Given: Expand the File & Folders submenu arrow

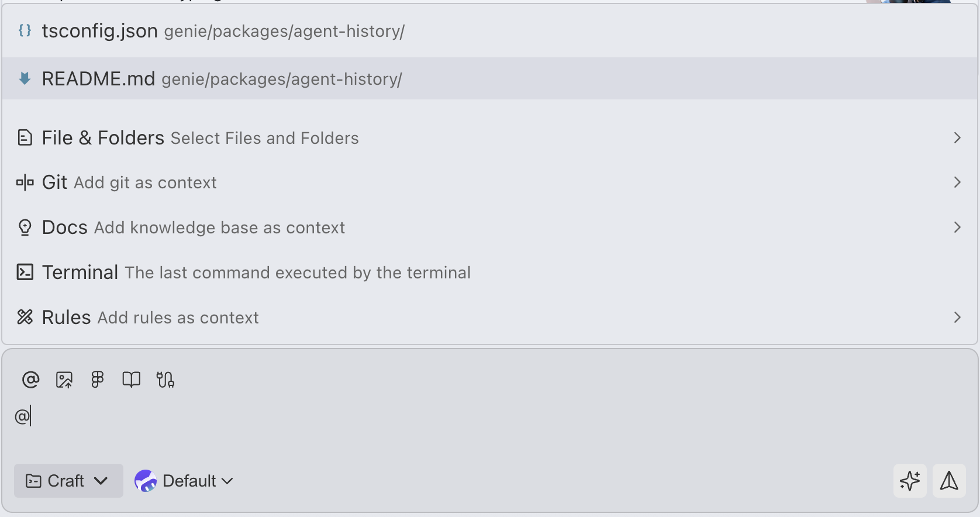Looking at the screenshot, I should [x=957, y=138].
